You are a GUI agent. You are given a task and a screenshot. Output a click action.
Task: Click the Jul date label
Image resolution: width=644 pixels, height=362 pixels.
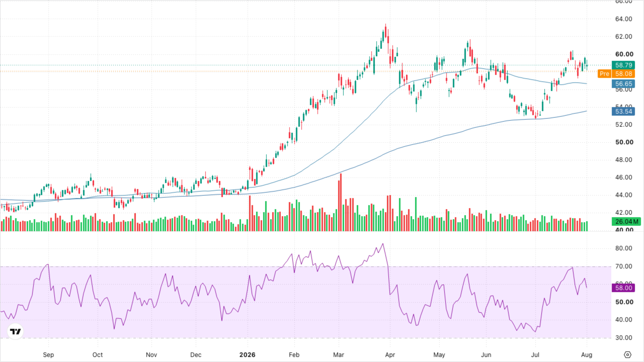click(535, 355)
